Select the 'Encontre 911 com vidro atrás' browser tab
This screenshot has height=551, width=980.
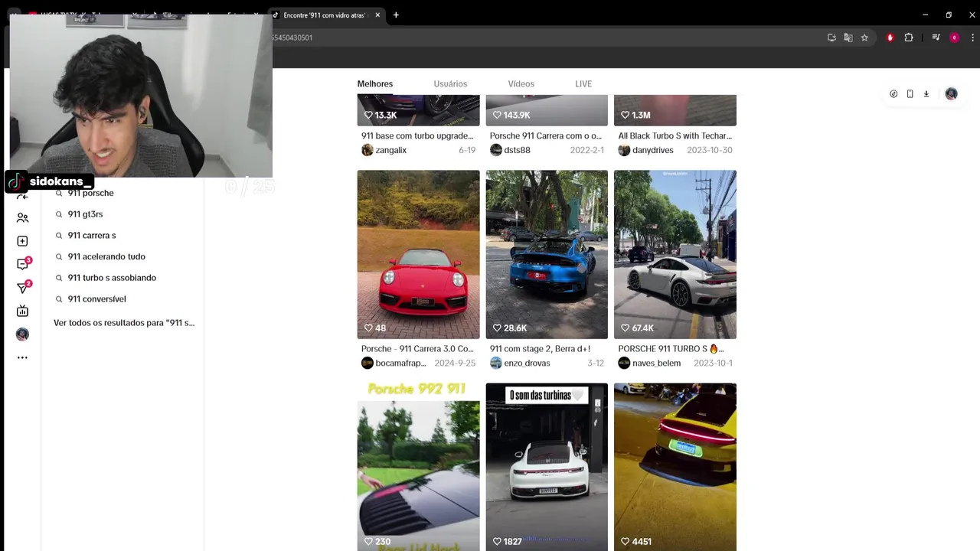(x=325, y=15)
